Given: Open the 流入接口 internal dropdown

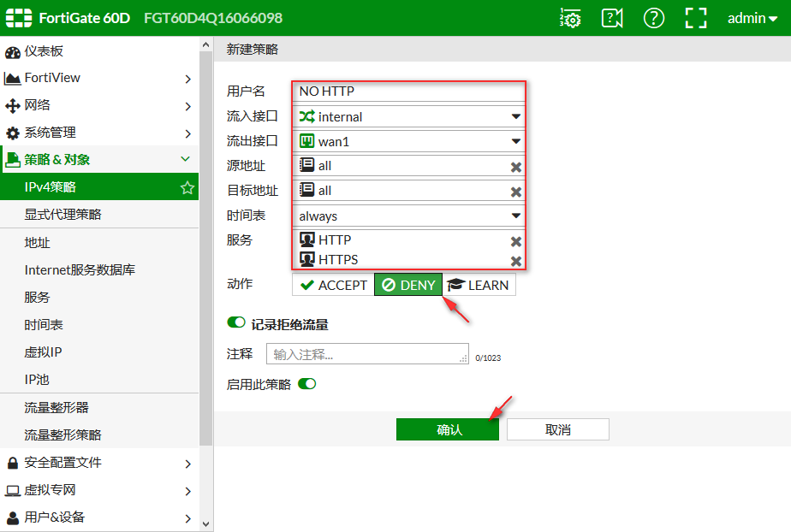Looking at the screenshot, I should [408, 116].
